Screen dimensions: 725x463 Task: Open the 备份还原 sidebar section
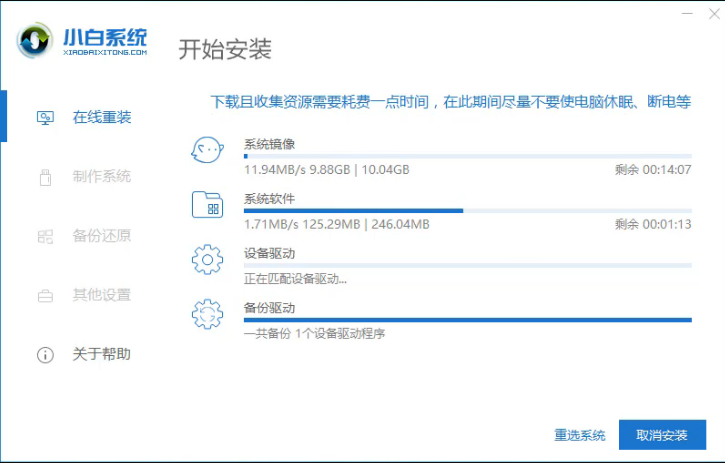pos(101,236)
